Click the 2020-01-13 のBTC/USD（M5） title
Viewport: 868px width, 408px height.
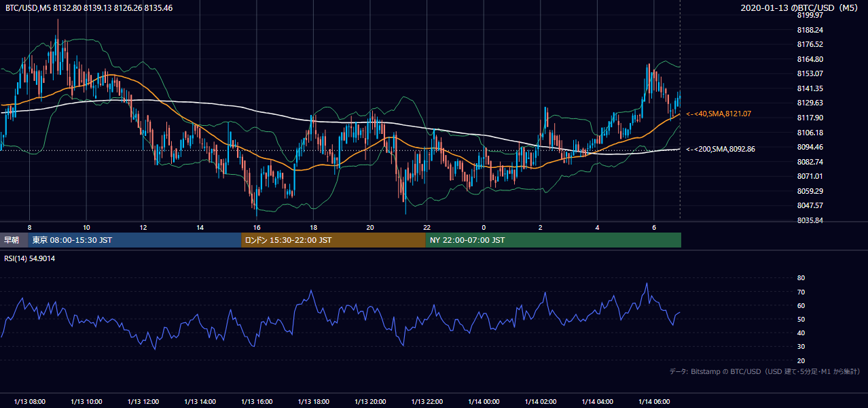pos(801,7)
